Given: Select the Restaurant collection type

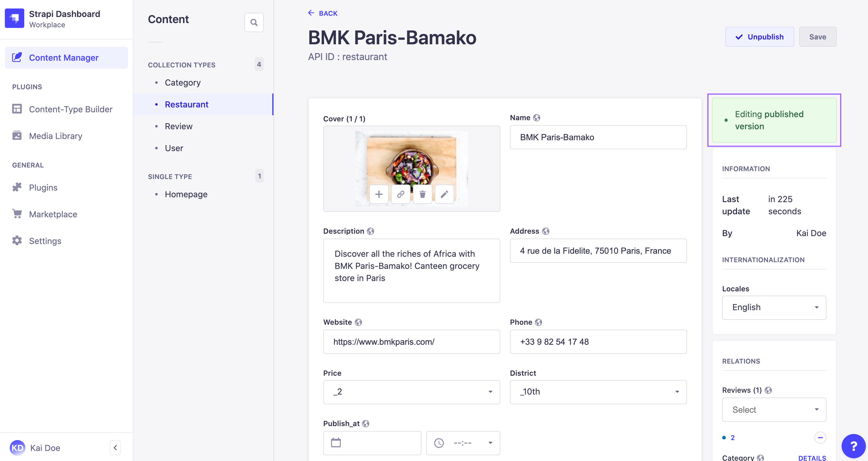Looking at the screenshot, I should [x=186, y=104].
